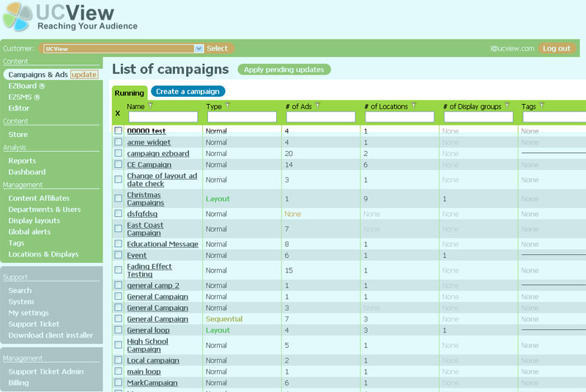This screenshot has height=392, width=586.
Task: Tick the checkbox for 00000 test campaign
Action: pos(118,130)
